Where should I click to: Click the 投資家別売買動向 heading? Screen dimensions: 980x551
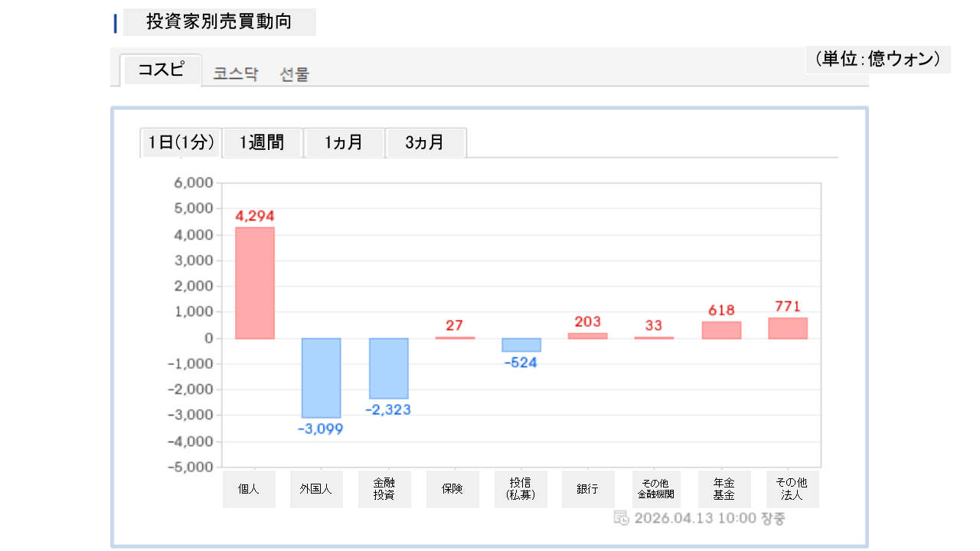point(219,21)
